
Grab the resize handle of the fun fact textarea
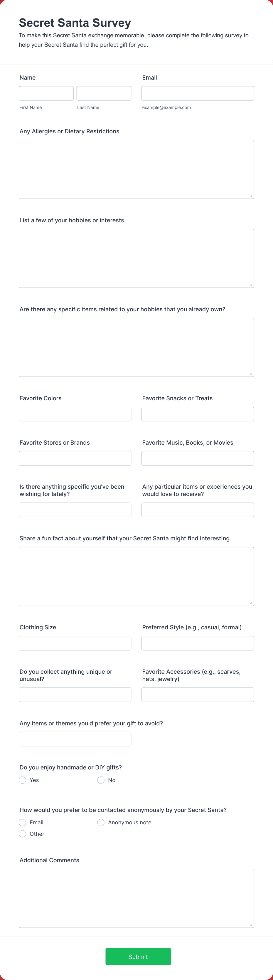251,603
